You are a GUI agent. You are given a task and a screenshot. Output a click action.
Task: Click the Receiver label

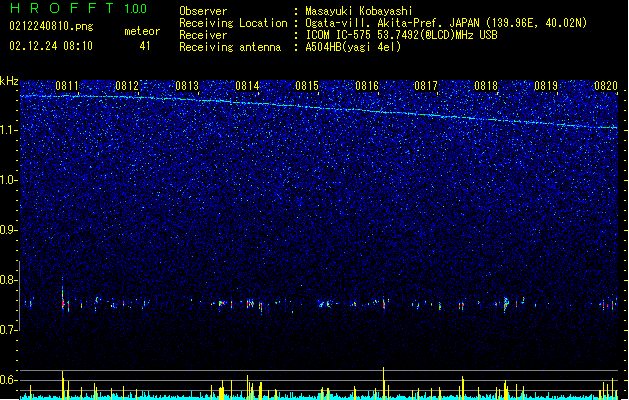(203, 35)
